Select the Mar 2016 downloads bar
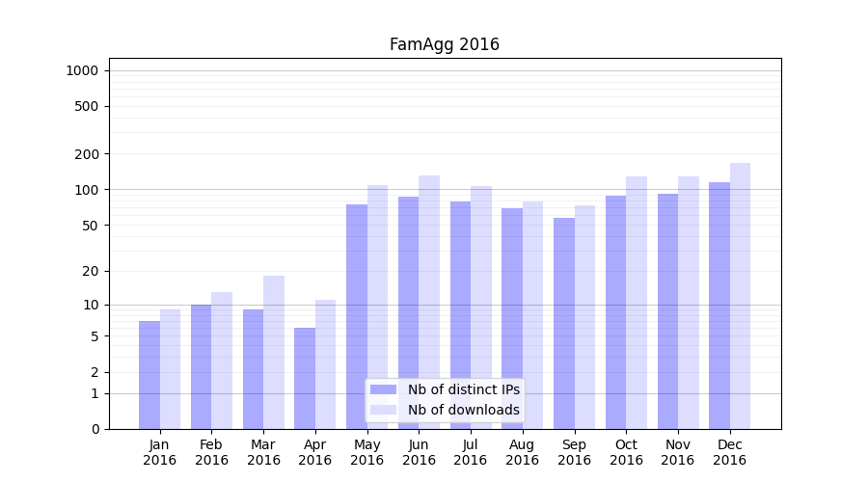868x482 pixels. coord(274,352)
